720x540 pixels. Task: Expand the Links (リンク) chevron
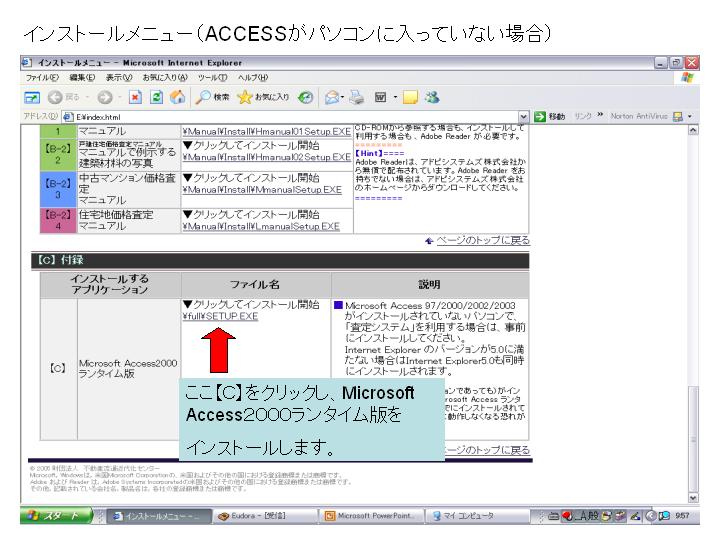click(x=600, y=115)
